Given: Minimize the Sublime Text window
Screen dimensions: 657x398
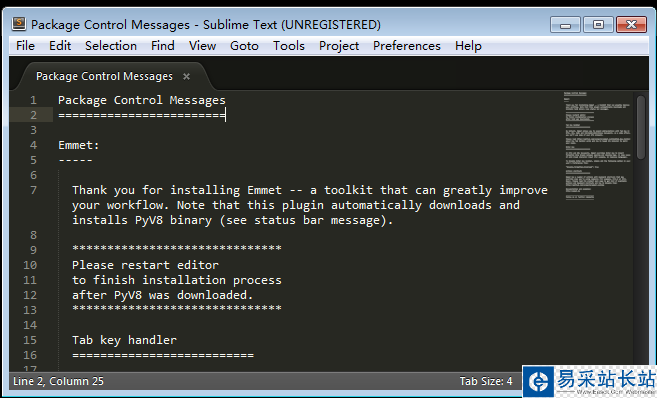Looking at the screenshot, I should [565, 25].
